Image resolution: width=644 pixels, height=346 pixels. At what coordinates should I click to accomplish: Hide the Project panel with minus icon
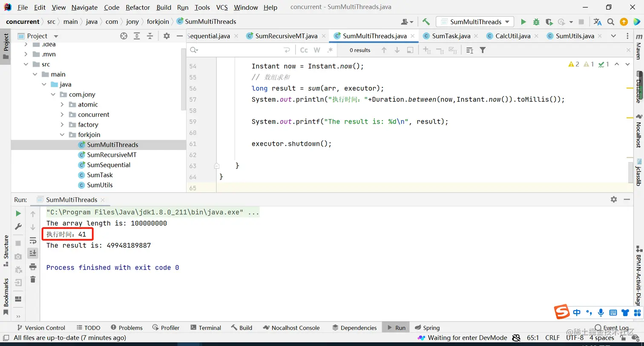(x=179, y=36)
